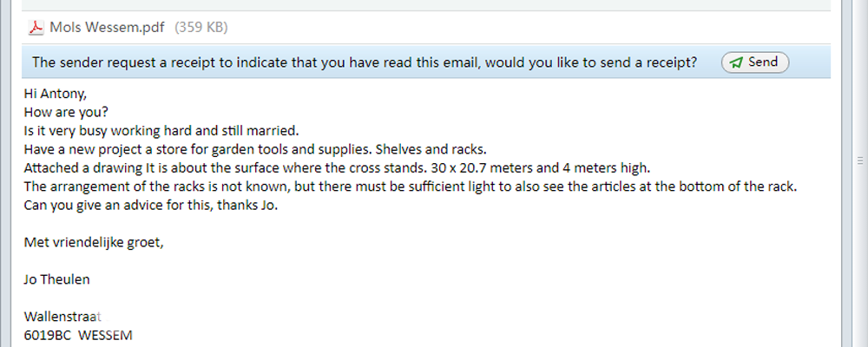Click the green paper plane Send icon

(736, 62)
